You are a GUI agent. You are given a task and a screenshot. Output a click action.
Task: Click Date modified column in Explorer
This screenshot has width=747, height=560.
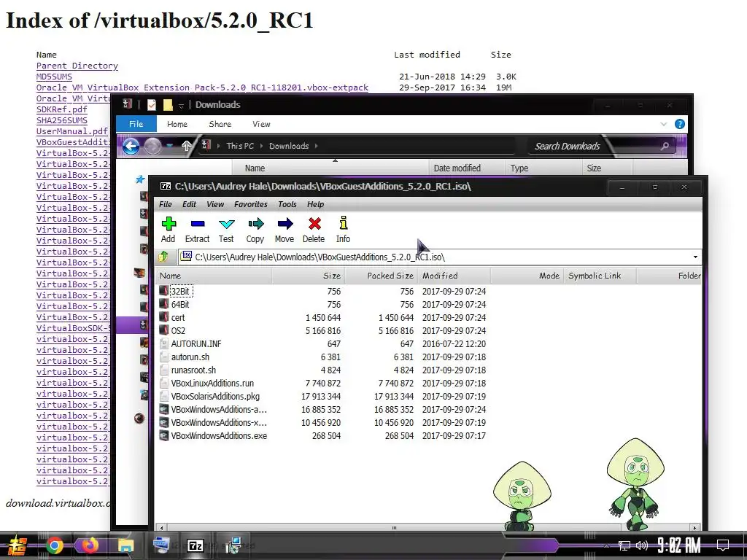467,168
